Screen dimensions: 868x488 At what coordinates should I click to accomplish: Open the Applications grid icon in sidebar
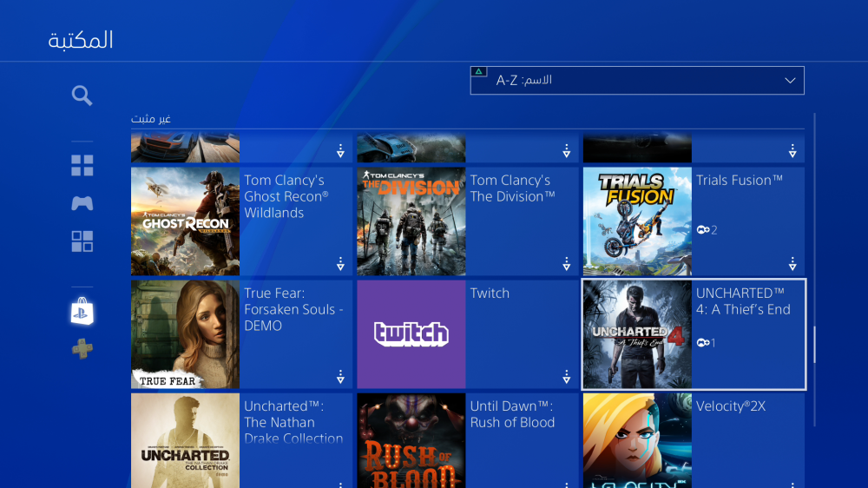pos(82,241)
